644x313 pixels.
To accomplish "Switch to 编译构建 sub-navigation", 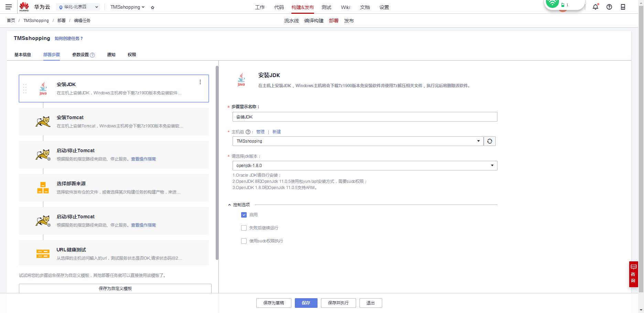I will (x=314, y=21).
